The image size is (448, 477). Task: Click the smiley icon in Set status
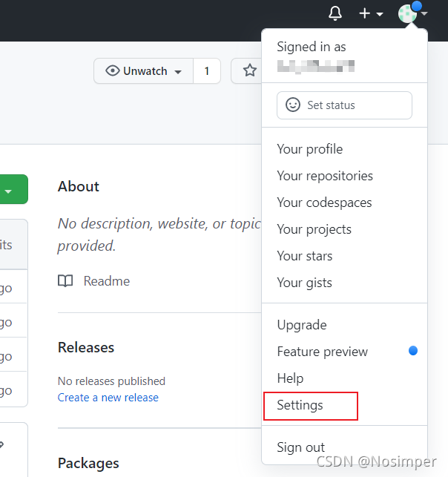(293, 105)
